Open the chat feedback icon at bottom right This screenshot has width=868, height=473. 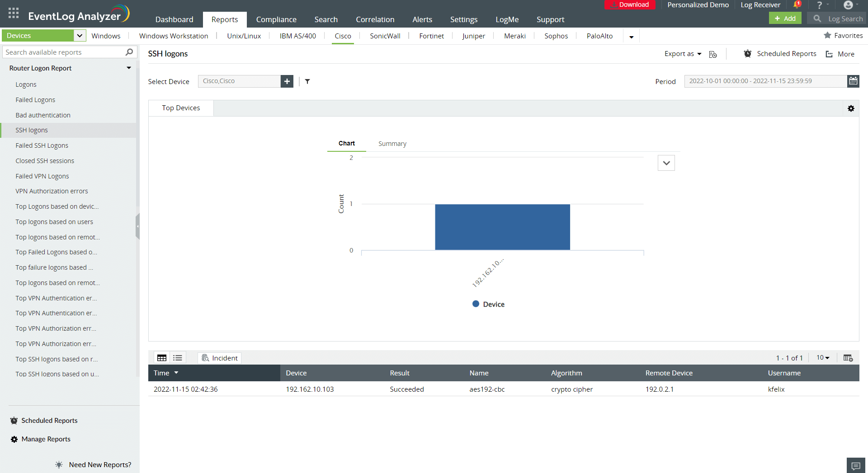point(856,466)
